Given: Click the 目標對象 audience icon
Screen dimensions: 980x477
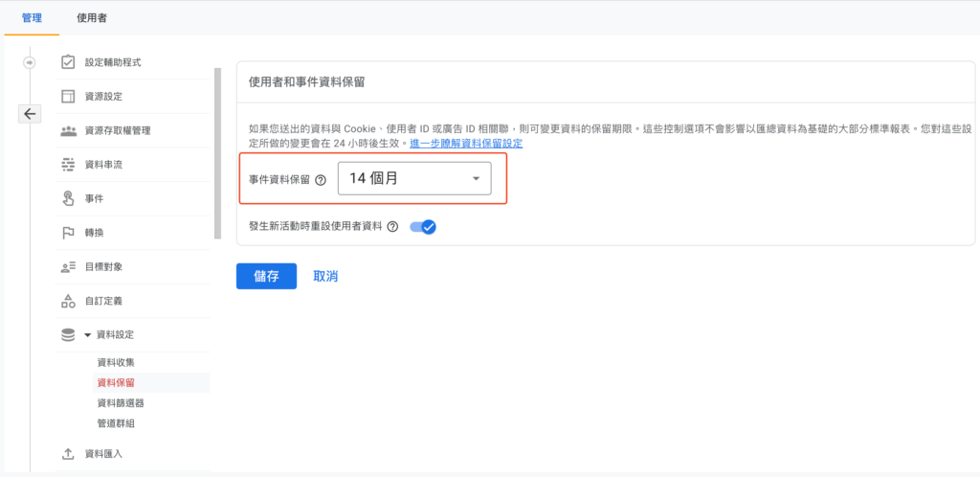Looking at the screenshot, I should pyautogui.click(x=68, y=267).
